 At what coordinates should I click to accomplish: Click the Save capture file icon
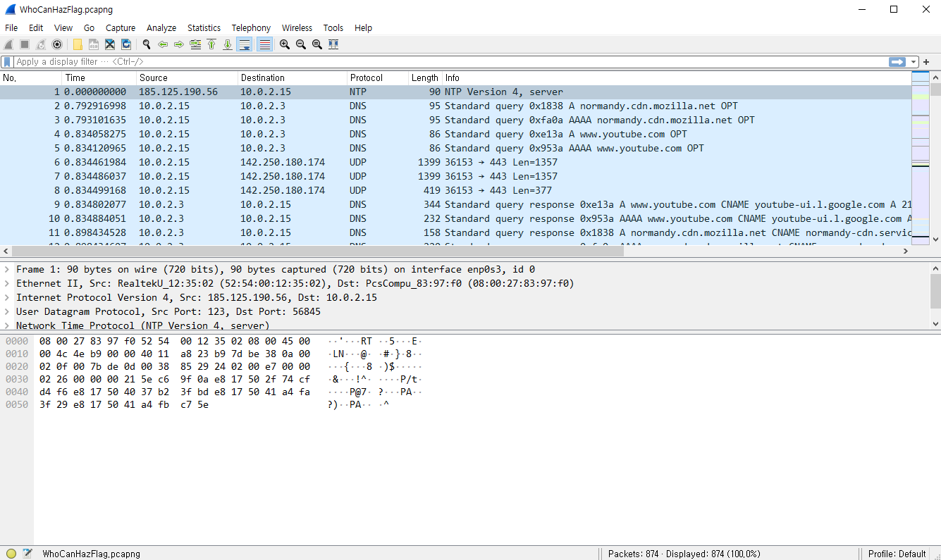[94, 44]
